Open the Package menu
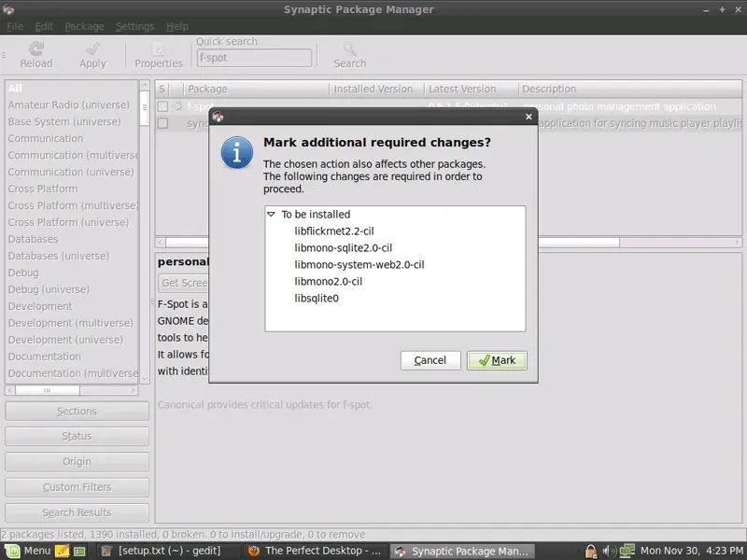The height and width of the screenshot is (560, 747). coord(84,27)
